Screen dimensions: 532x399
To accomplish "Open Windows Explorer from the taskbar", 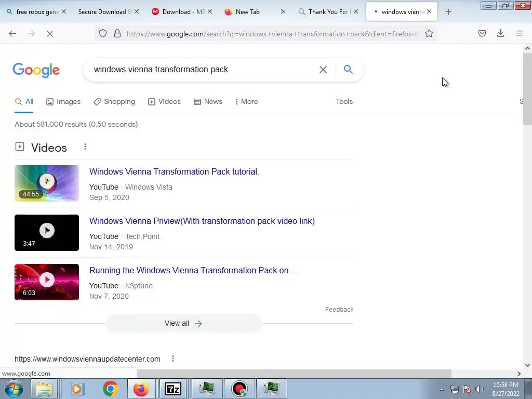I will (x=44, y=389).
